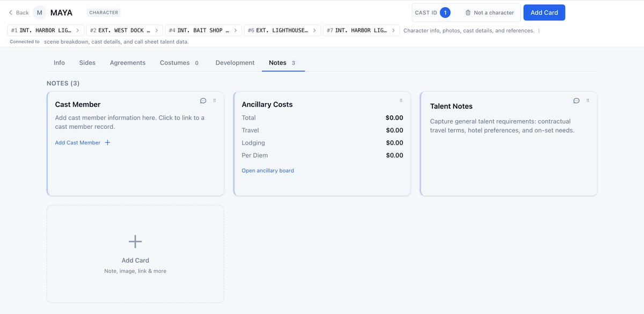Switch to the Sides tab

click(87, 63)
